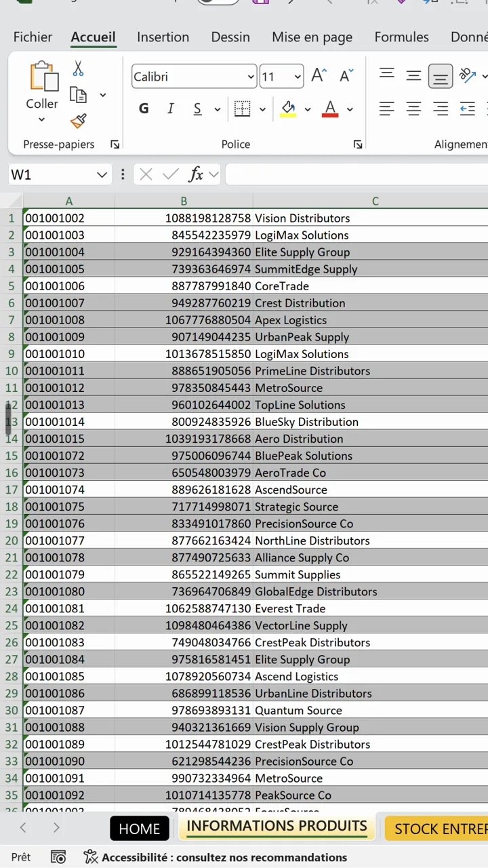The height and width of the screenshot is (868, 488).
Task: Decrease font size with small A icon
Action: 346,76
